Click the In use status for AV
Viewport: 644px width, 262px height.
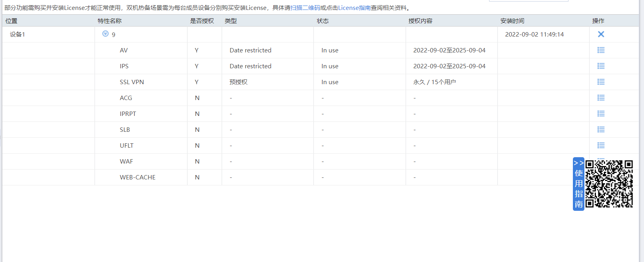tap(330, 50)
